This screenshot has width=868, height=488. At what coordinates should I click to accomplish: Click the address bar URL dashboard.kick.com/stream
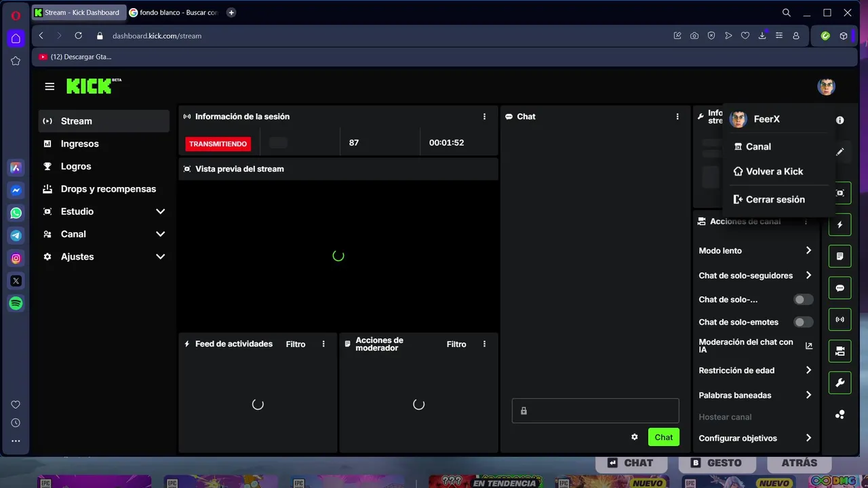click(x=157, y=36)
